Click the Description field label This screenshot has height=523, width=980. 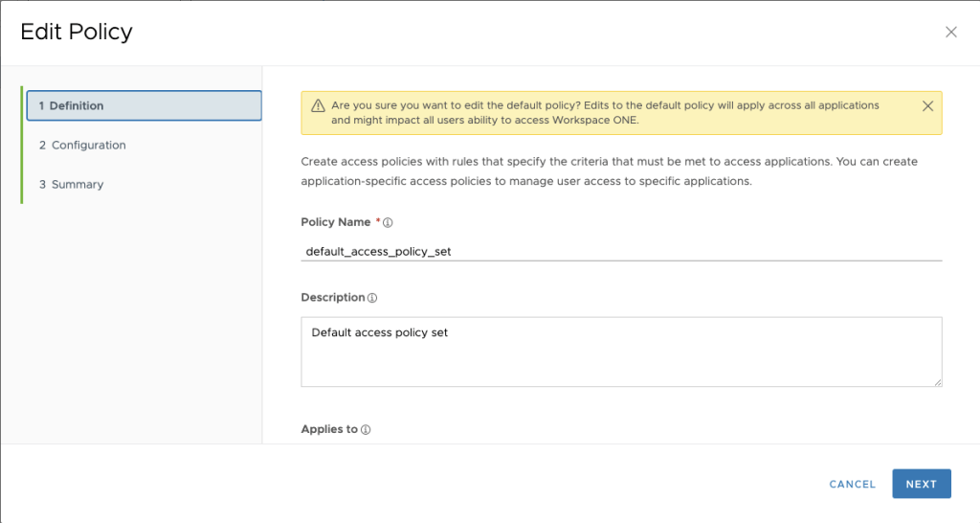tap(332, 298)
